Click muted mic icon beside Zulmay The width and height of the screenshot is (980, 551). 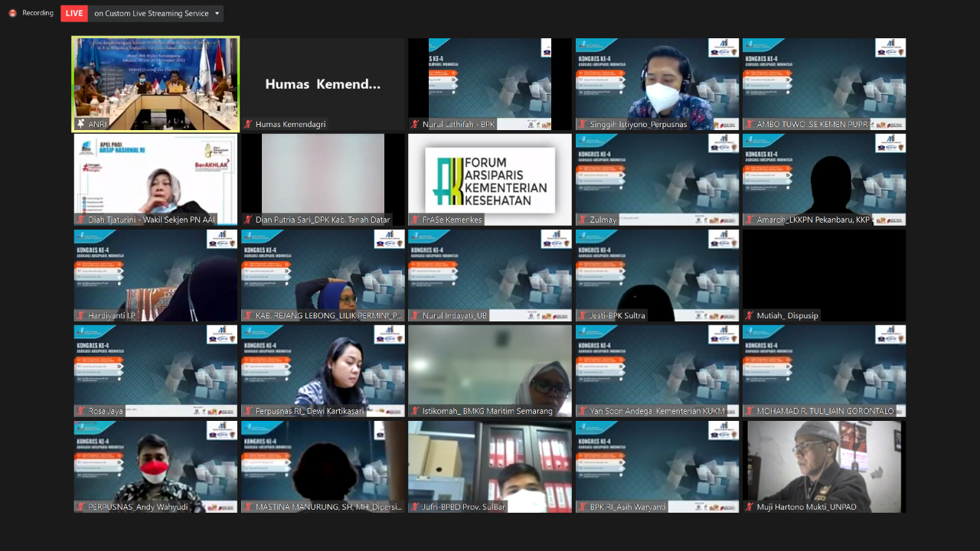583,220
